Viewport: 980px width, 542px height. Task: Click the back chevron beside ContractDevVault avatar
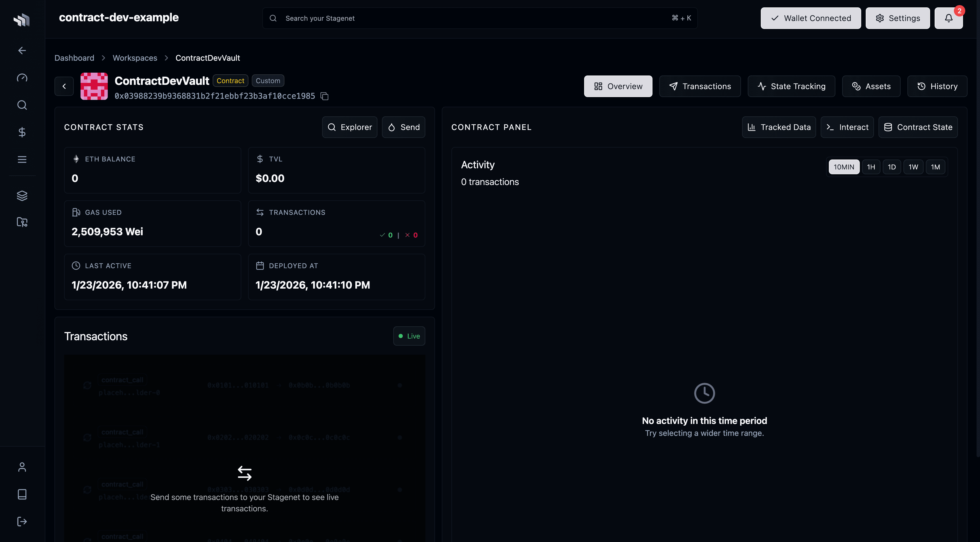coord(64,86)
